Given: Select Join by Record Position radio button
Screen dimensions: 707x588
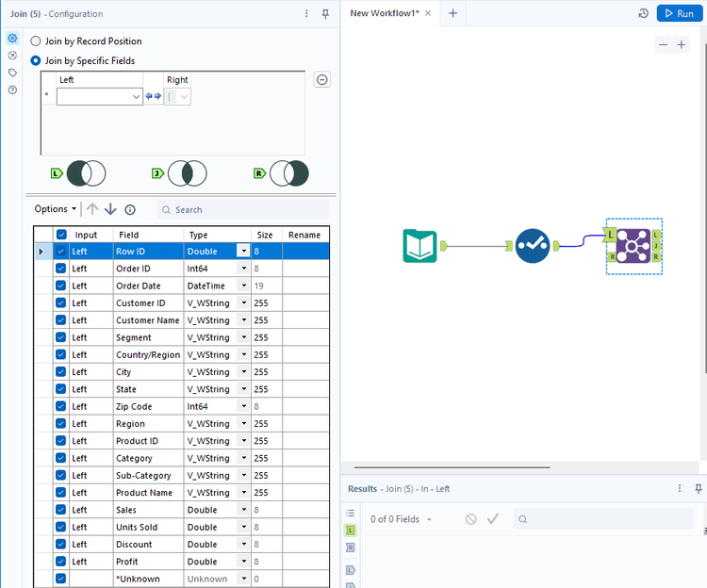Looking at the screenshot, I should click(x=35, y=41).
